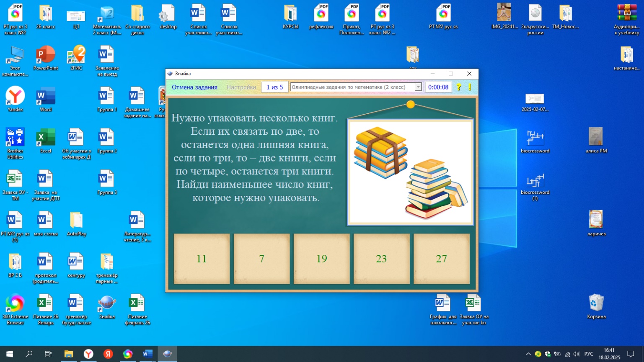Choose answer card 11
Screen dimensions: 644x362
202,259
